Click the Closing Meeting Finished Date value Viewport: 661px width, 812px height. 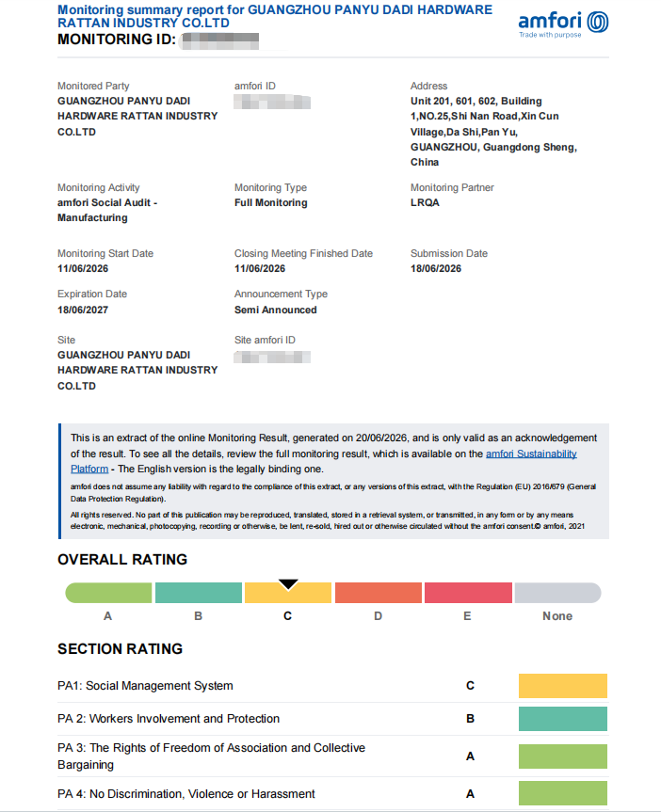click(260, 268)
